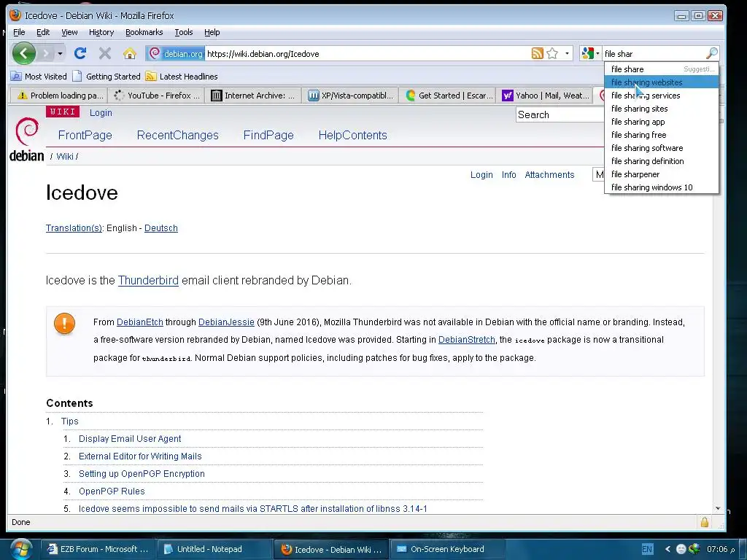747x560 pixels.
Task: Open the History menu
Action: coord(101,32)
